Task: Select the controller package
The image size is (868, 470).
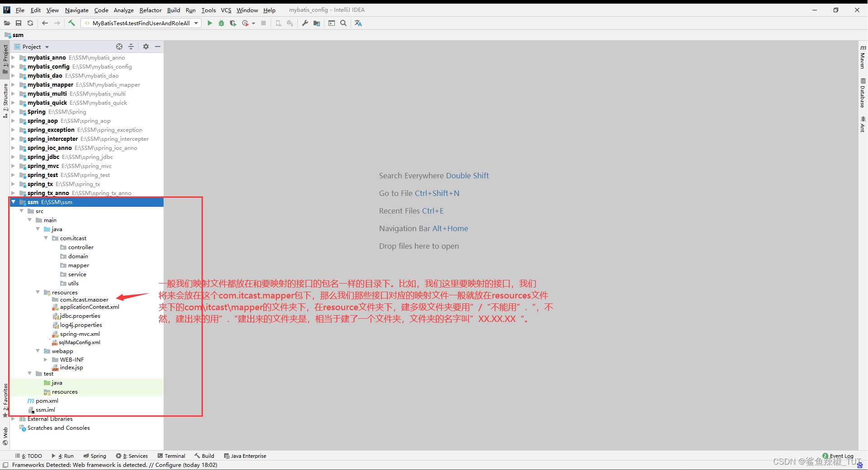Action: point(81,247)
